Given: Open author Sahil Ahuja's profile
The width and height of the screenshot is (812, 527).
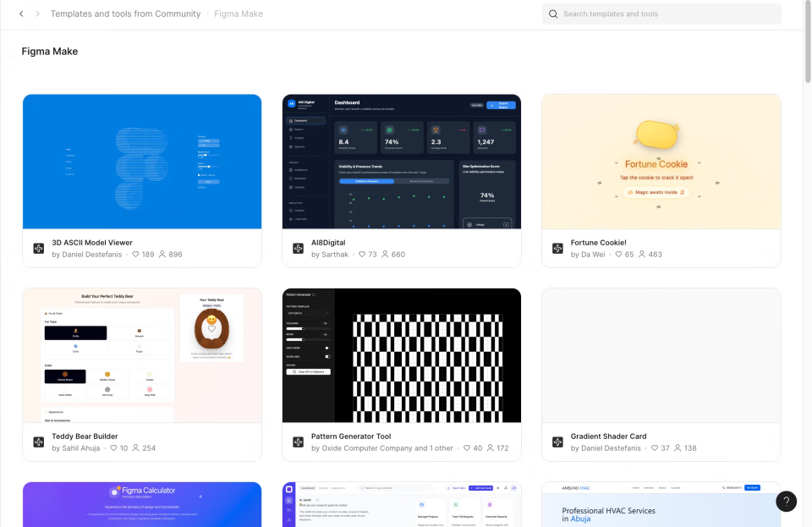Looking at the screenshot, I should (81, 448).
